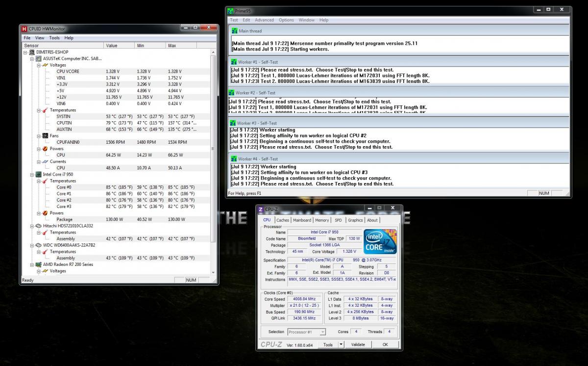Select the DIMITRIS-ESHOP computer icon

32,52
